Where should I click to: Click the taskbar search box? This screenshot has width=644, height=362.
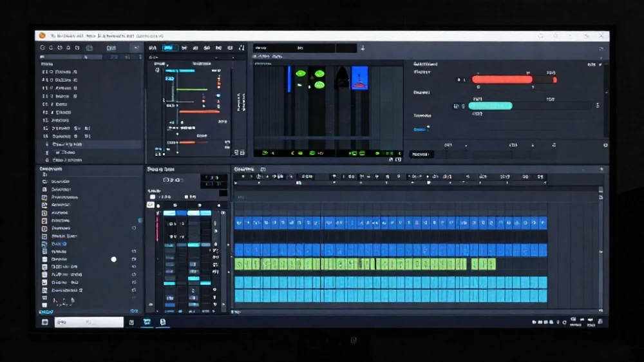pos(89,322)
